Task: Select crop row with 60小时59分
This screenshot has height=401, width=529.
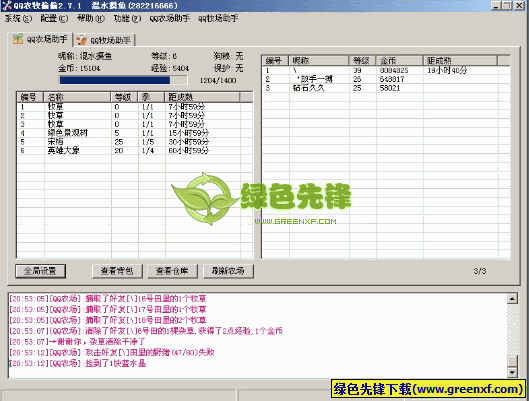Action: [x=134, y=151]
